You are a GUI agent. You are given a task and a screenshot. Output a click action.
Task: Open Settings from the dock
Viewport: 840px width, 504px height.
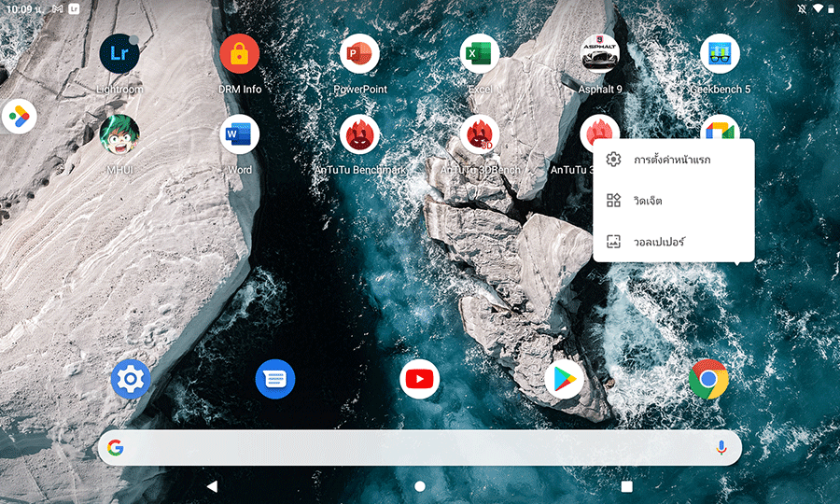click(x=131, y=379)
